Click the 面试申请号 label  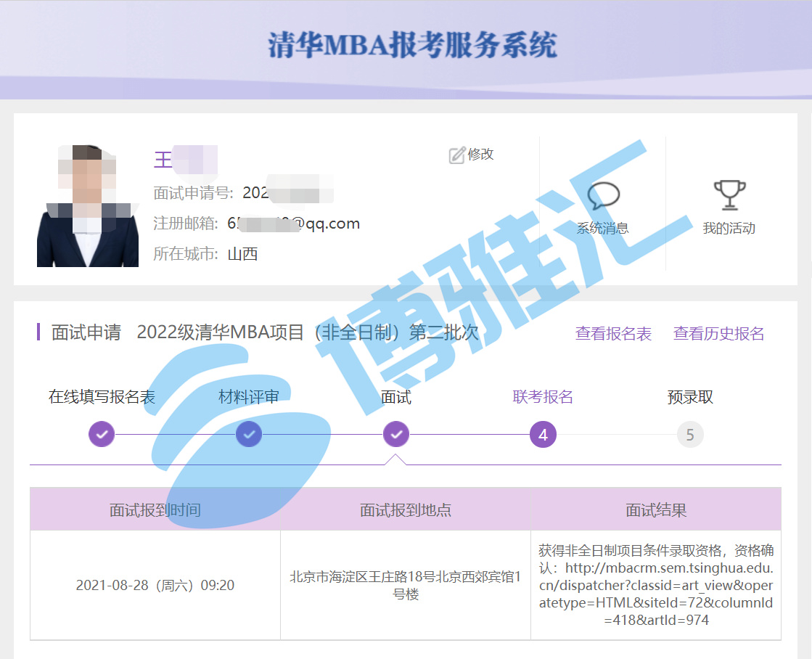pyautogui.click(x=194, y=193)
